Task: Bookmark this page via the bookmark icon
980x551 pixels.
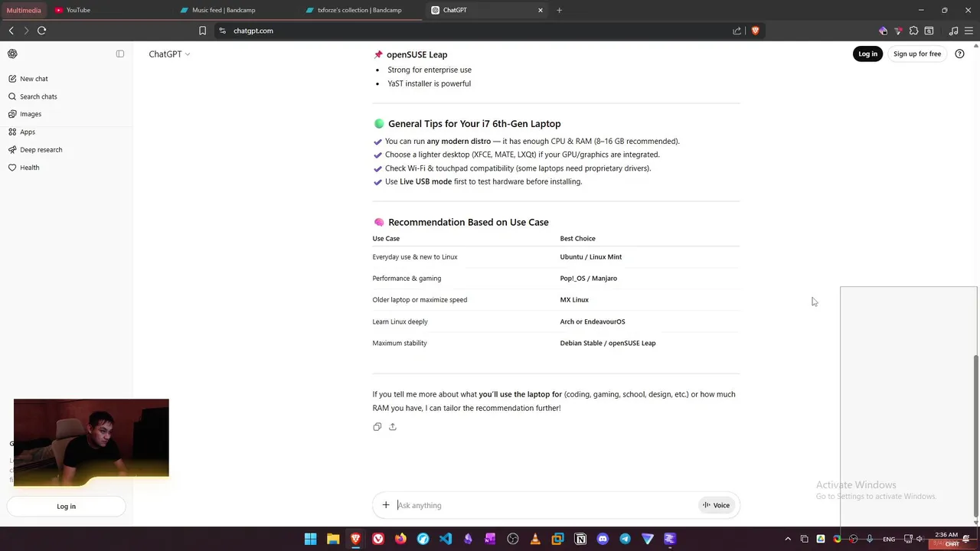Action: [202, 31]
